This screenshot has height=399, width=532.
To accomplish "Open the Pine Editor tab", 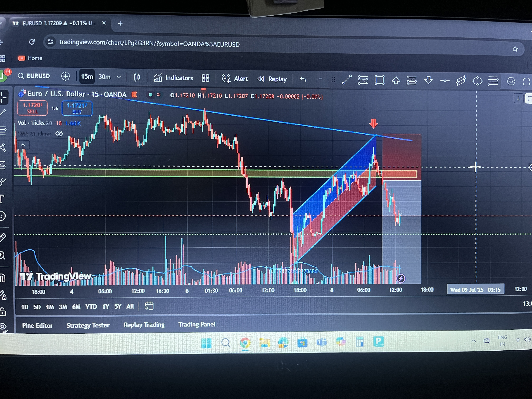I will point(37,325).
